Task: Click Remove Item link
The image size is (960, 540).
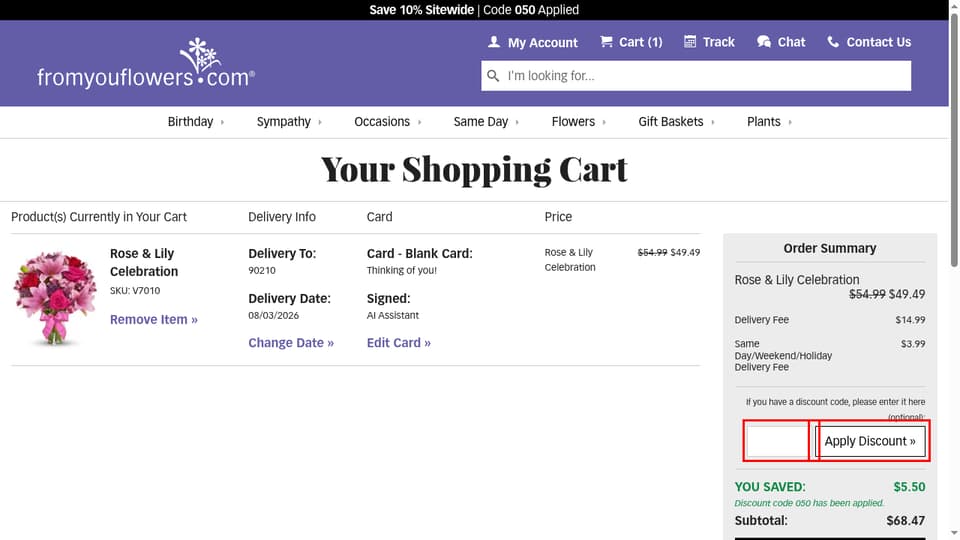Action: point(154,320)
